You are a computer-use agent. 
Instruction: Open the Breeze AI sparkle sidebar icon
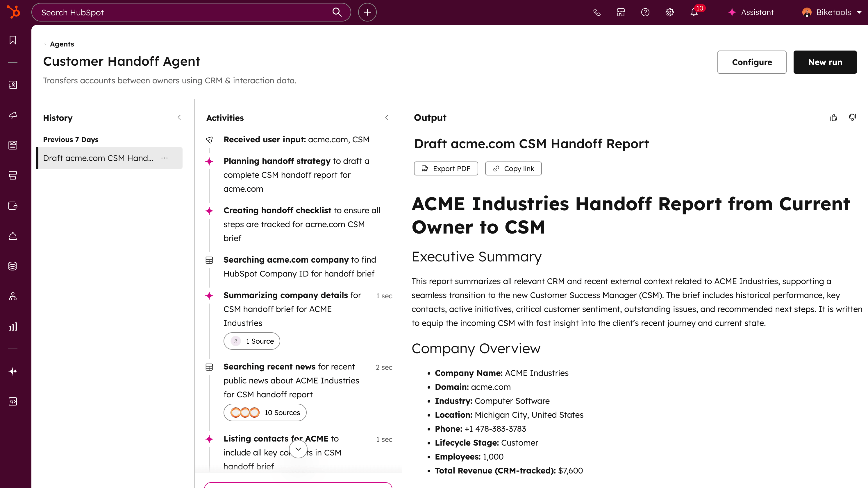pyautogui.click(x=13, y=371)
